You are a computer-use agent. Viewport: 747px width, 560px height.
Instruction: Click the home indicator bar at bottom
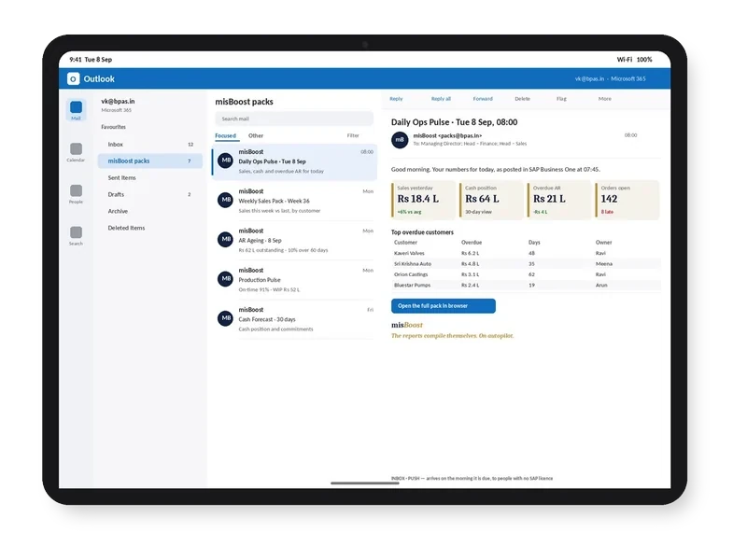point(365,483)
